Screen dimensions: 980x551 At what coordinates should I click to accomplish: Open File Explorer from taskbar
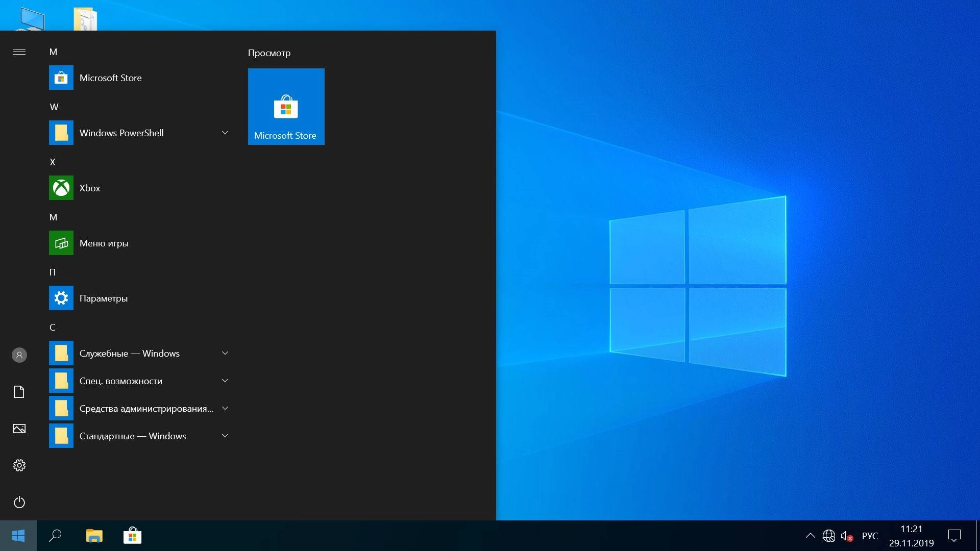94,536
